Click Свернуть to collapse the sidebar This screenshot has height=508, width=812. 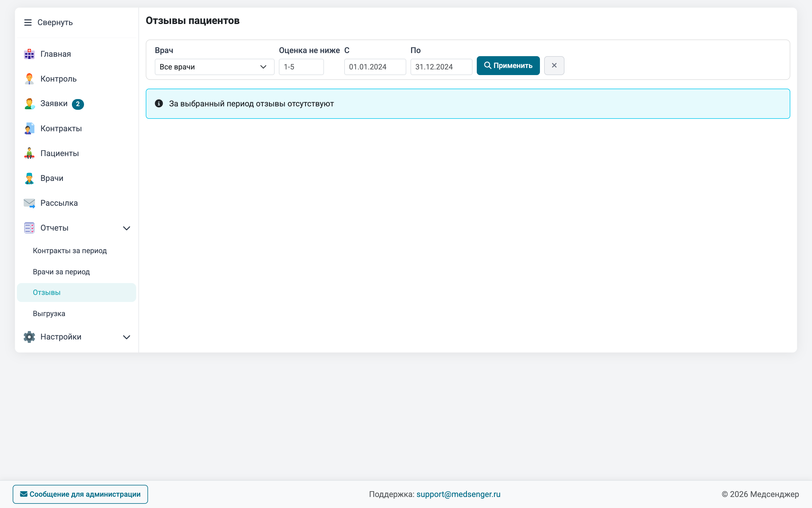(55, 23)
